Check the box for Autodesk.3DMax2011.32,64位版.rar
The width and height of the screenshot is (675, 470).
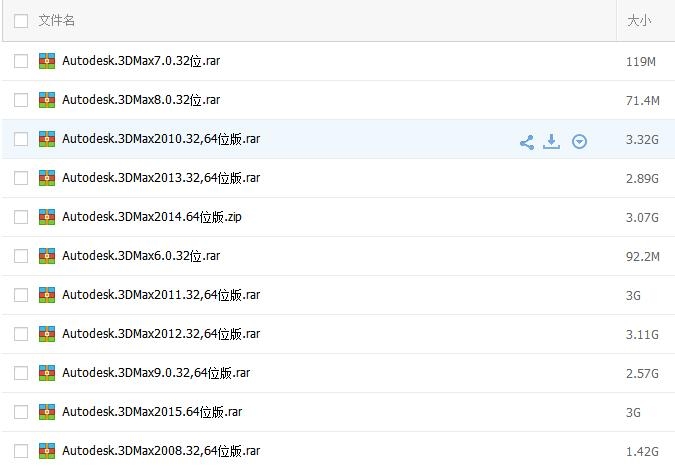click(21, 295)
